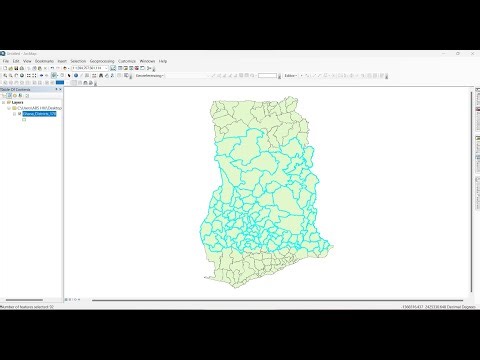
Task: Choose the Select Elements arrow tool
Action: point(69,76)
